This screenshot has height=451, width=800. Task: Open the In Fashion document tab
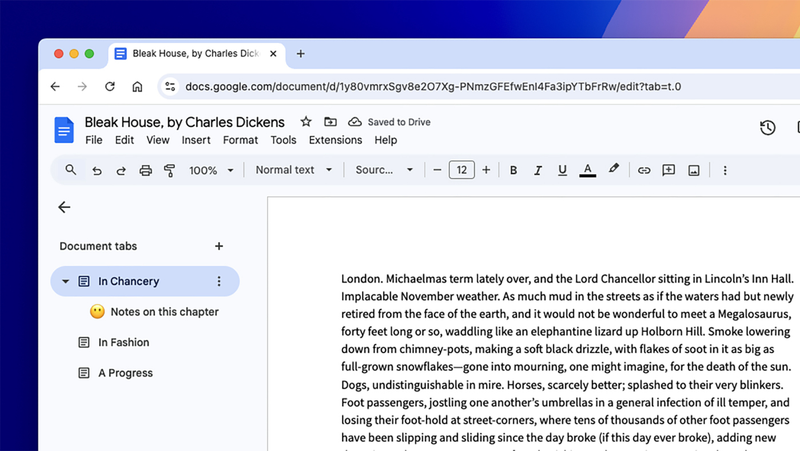pos(123,342)
